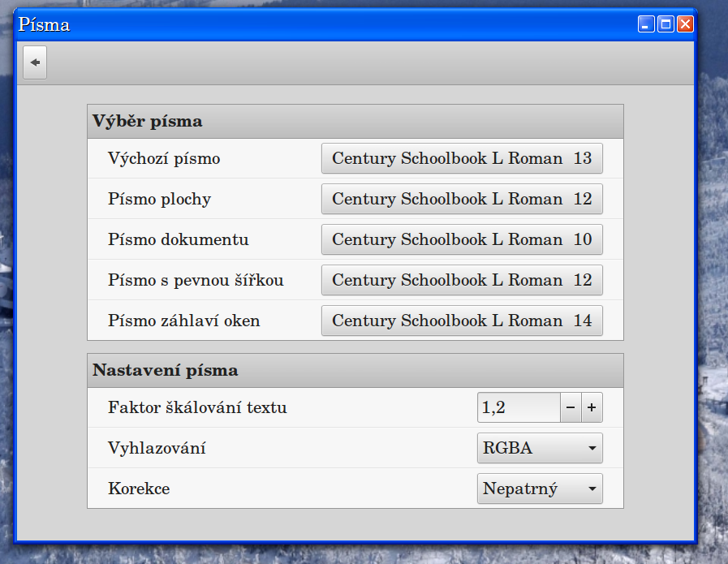Image resolution: width=728 pixels, height=564 pixels.
Task: Select font for Písmo záhlaví oken
Action: (462, 321)
